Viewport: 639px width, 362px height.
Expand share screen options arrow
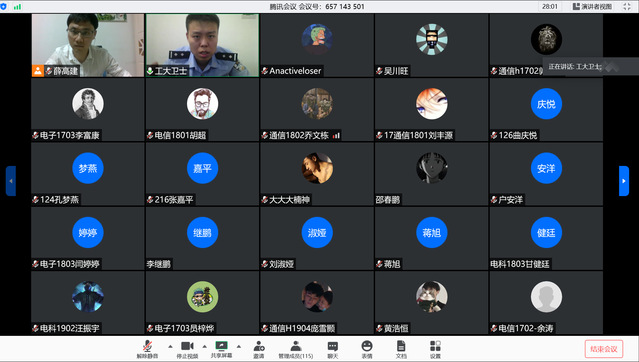tap(239, 347)
